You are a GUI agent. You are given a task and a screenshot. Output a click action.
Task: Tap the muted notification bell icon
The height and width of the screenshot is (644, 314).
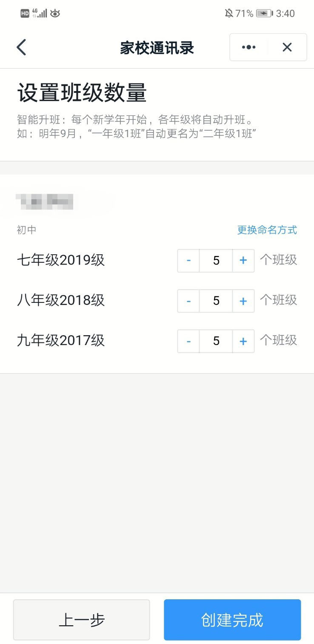[x=229, y=14]
